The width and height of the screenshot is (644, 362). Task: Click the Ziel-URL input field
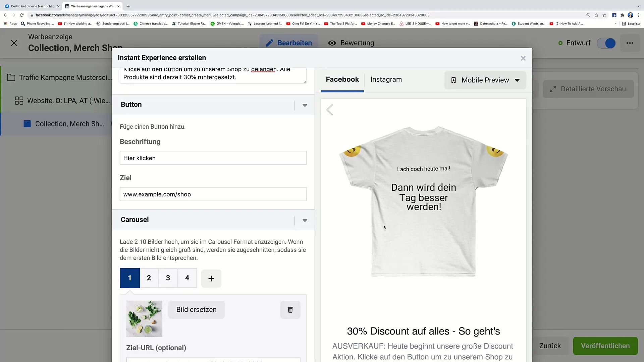(x=214, y=360)
